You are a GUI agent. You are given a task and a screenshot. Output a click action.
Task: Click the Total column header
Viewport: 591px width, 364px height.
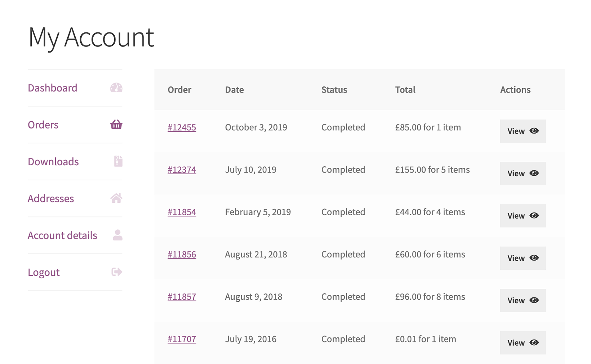coord(405,90)
